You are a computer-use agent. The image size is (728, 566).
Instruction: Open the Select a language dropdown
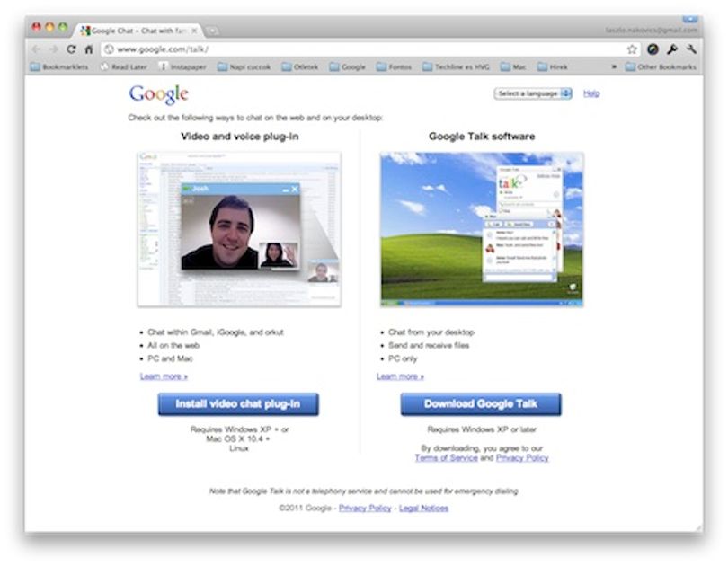[533, 93]
